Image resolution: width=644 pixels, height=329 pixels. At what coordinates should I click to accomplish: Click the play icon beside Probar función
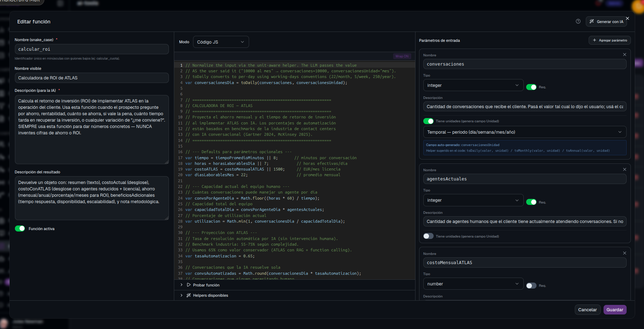pyautogui.click(x=189, y=285)
